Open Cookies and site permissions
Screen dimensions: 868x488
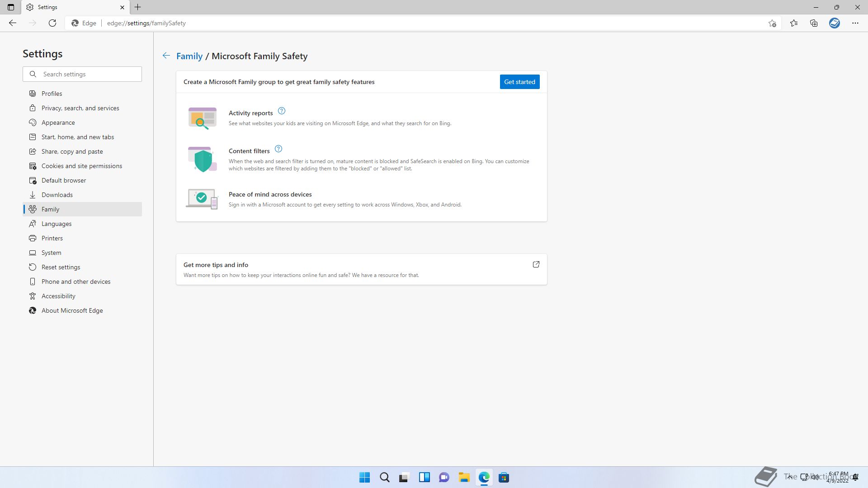[82, 166]
